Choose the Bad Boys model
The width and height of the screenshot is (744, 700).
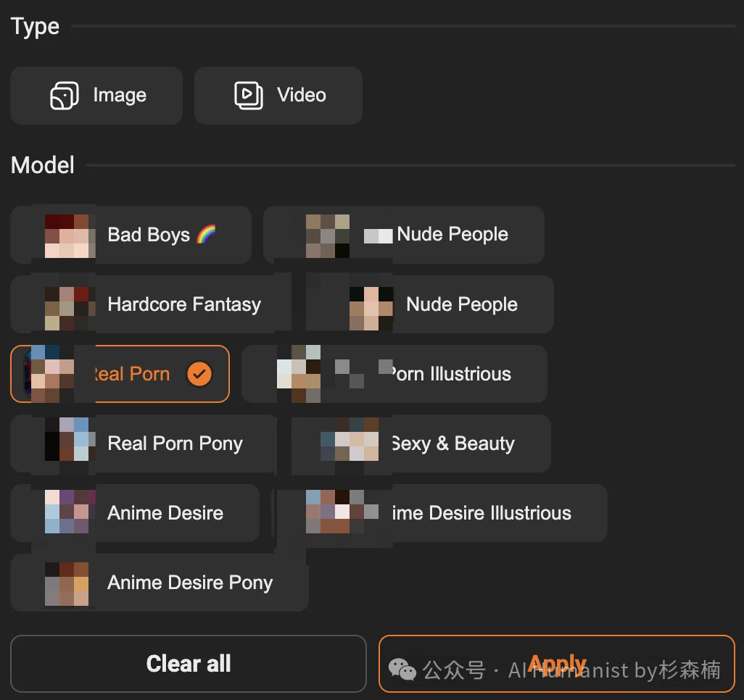pyautogui.click(x=131, y=235)
